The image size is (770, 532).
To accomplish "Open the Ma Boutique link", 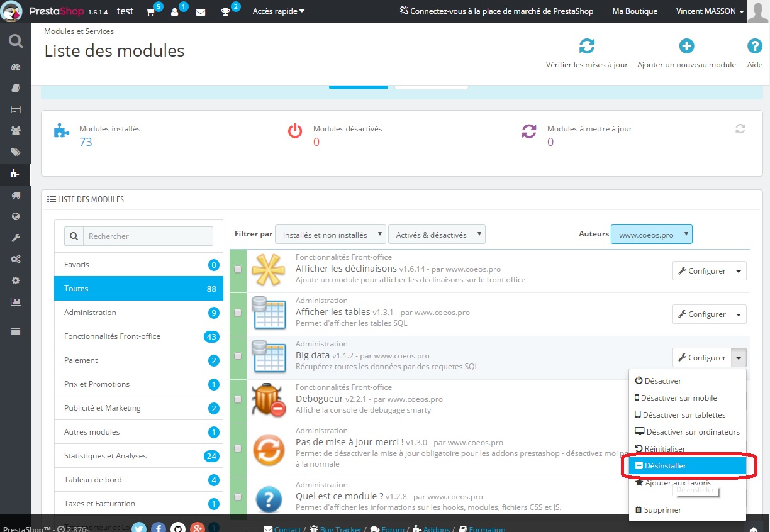I will pyautogui.click(x=635, y=11).
